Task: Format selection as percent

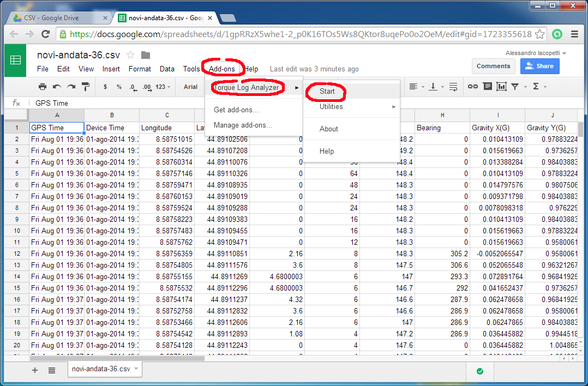Action: click(118, 87)
